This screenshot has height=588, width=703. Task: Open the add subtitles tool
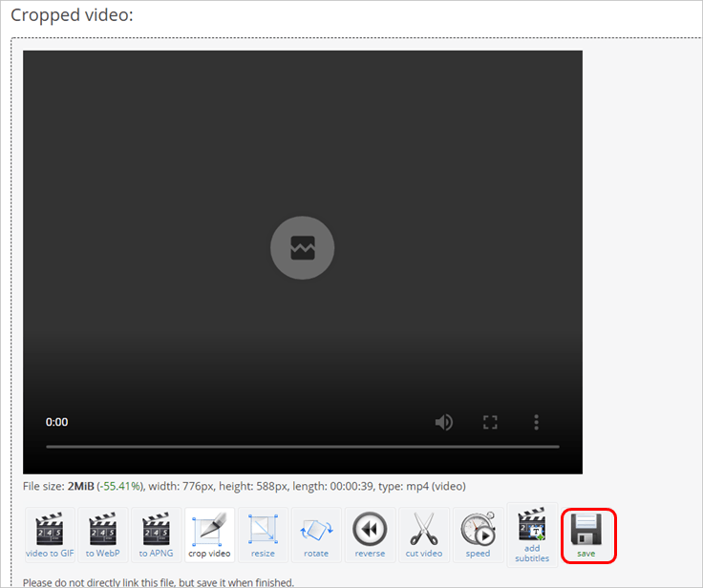click(x=532, y=535)
